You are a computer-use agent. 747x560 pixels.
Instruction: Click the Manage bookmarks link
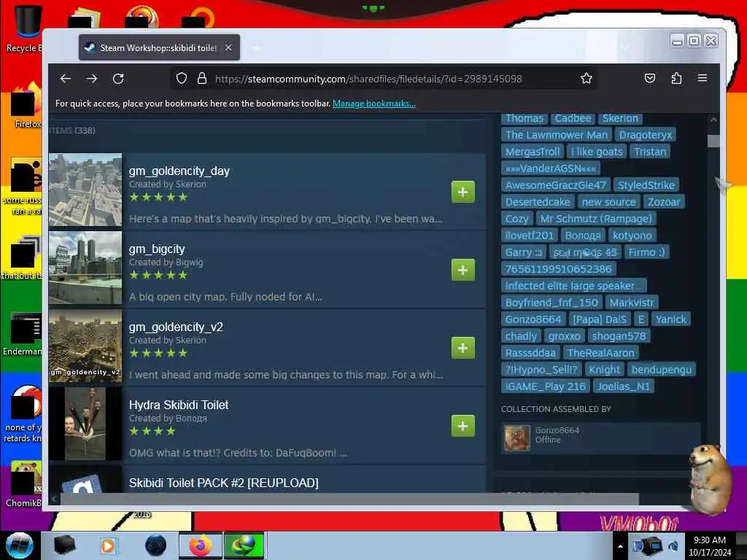[374, 104]
